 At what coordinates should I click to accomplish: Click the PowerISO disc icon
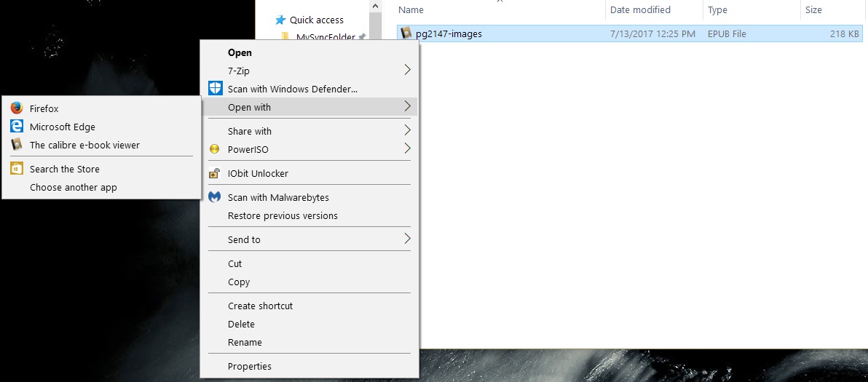tap(214, 149)
